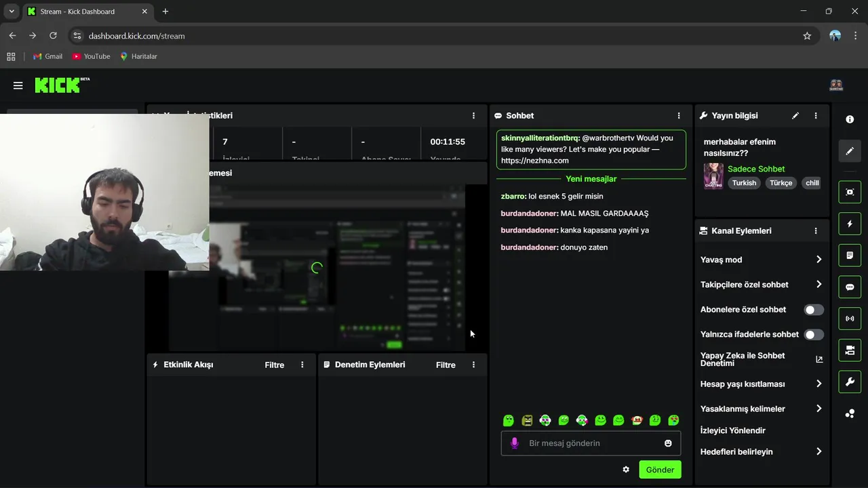Viewport: 868px width, 488px height.
Task: Open Sohbet panel three-dot menu
Action: tap(679, 116)
